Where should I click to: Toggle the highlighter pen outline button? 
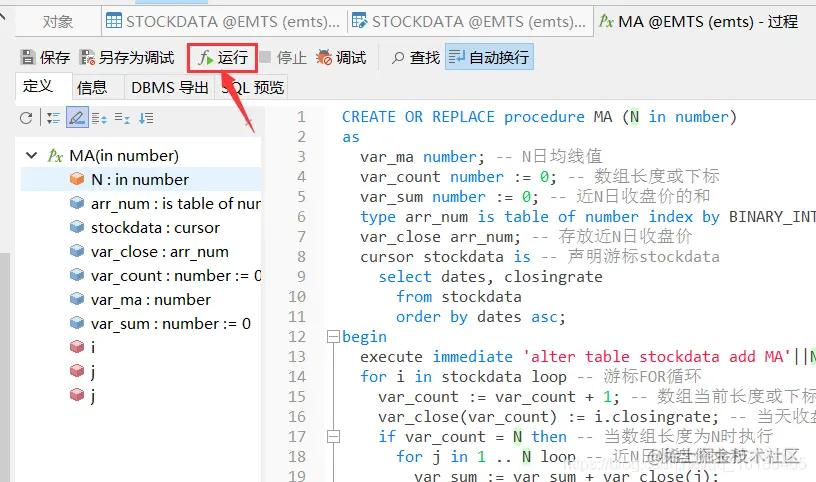coord(77,118)
